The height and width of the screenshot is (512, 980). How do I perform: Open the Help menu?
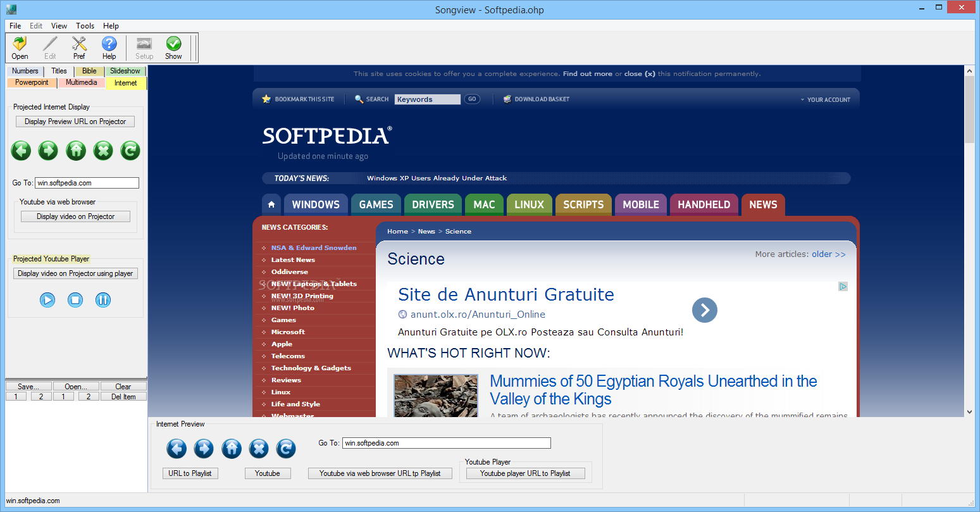tap(111, 26)
